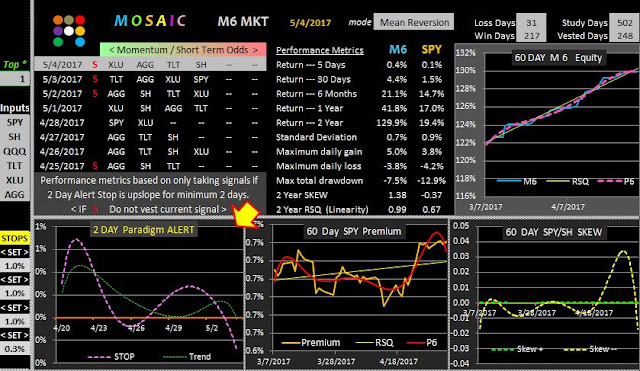Click the MOSAIC colored dots logo
This screenshot has width=640, height=371.
coord(69,31)
